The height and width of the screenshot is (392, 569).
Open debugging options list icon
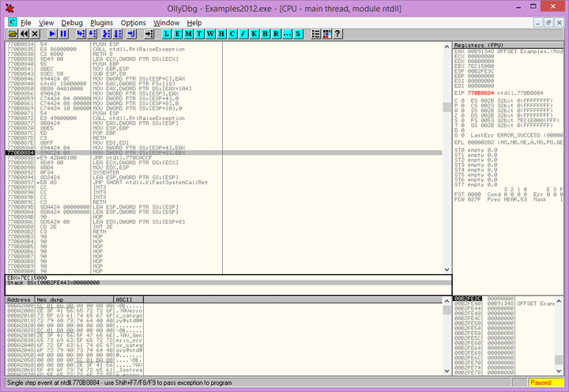click(315, 34)
